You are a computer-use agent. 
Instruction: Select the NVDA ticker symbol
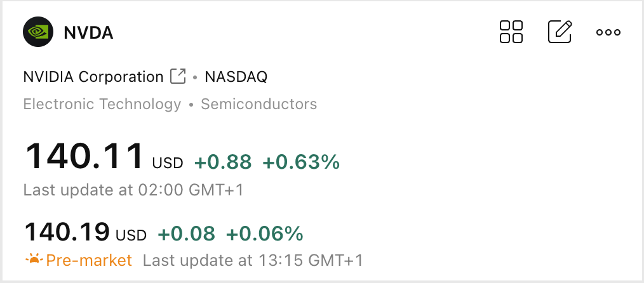pos(88,32)
